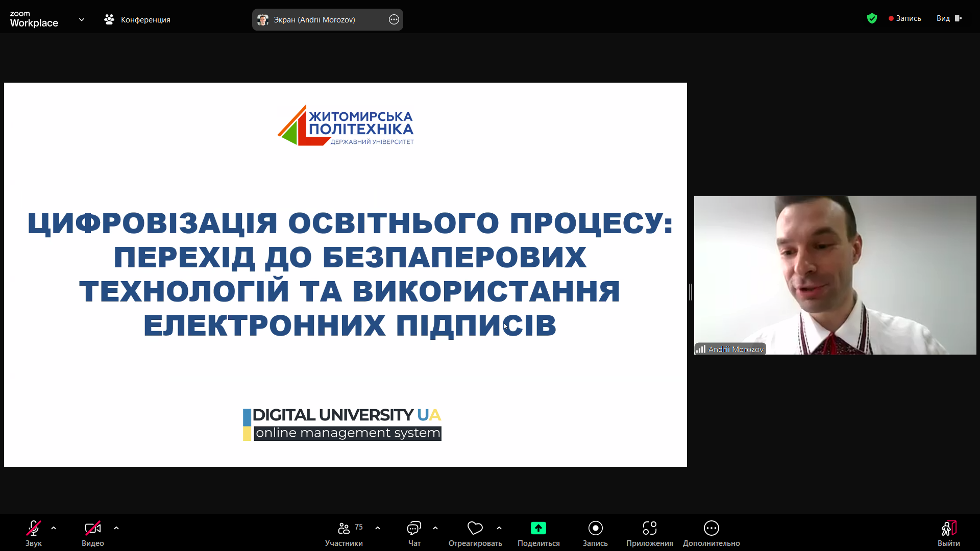Expand Zoom Workplace dropdown chevron

[x=82, y=19]
